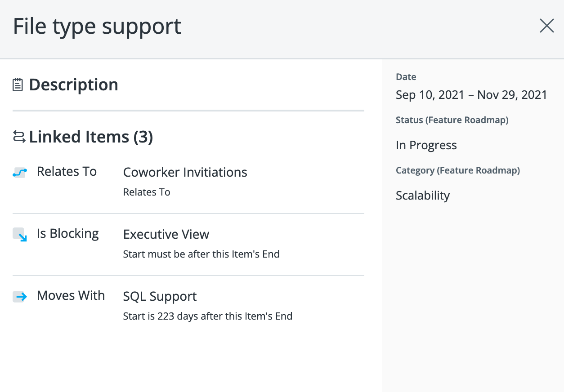Viewport: 564px width, 392px height.
Task: Select the Is Blocking relationship label
Action: point(67,233)
